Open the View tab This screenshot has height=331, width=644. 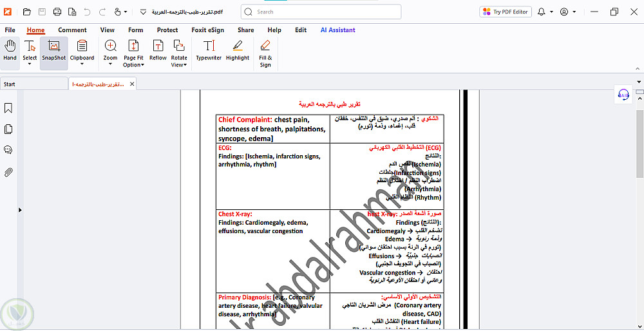(107, 30)
